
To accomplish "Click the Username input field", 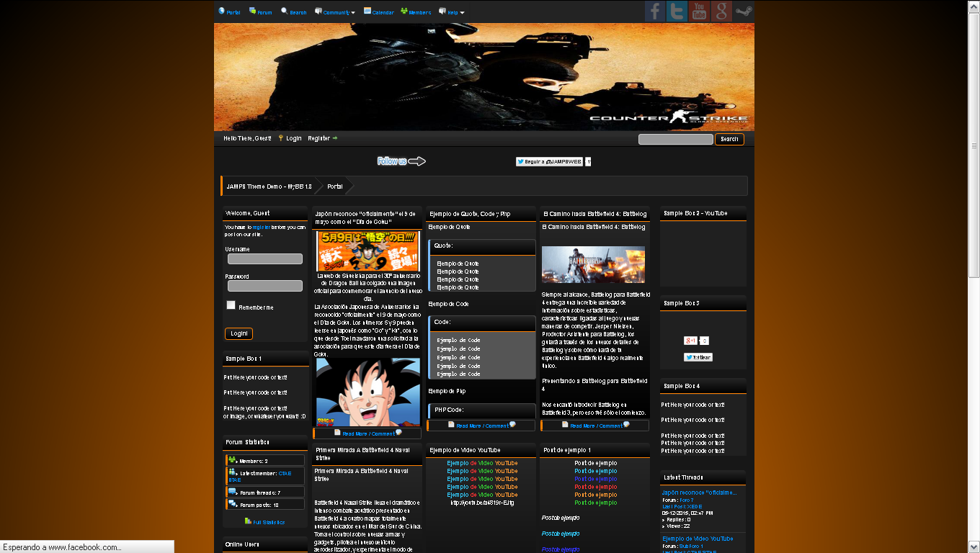I will (264, 259).
